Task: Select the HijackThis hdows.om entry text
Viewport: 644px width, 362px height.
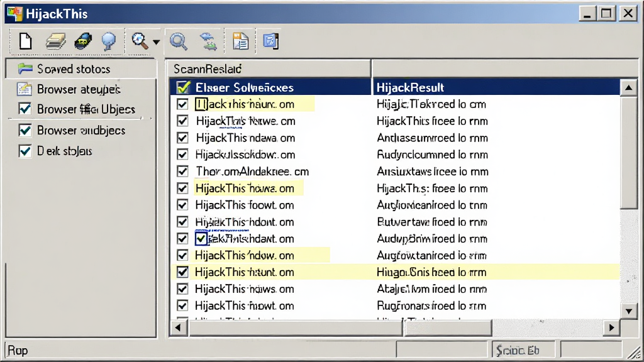Action: coord(245,289)
